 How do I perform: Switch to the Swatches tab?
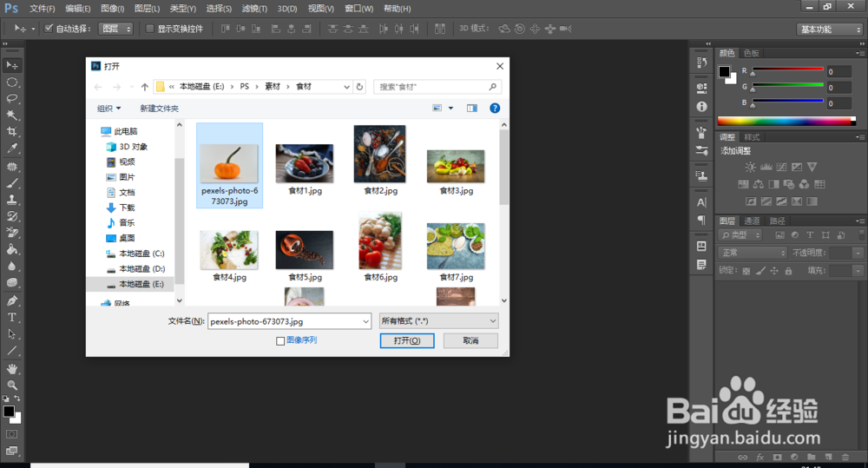[751, 53]
